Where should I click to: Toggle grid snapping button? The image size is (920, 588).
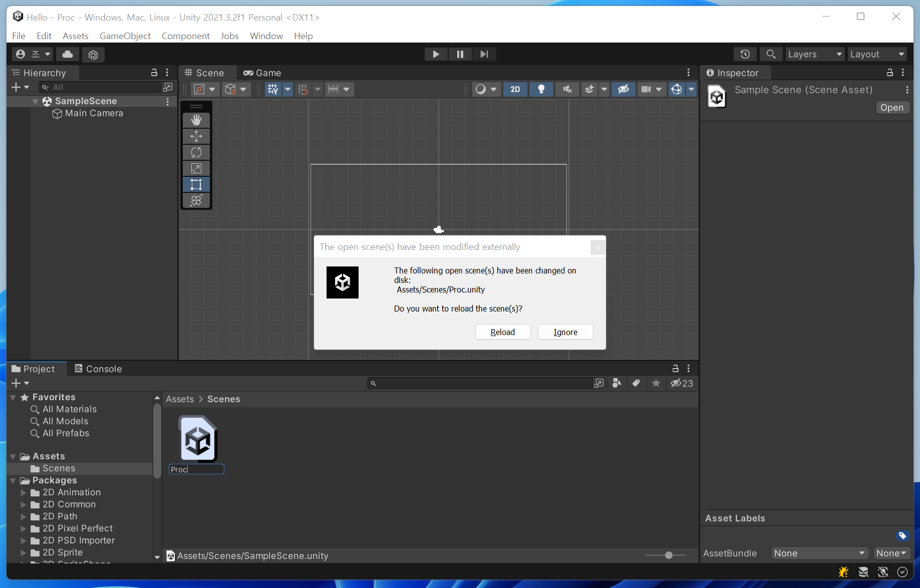click(x=303, y=89)
